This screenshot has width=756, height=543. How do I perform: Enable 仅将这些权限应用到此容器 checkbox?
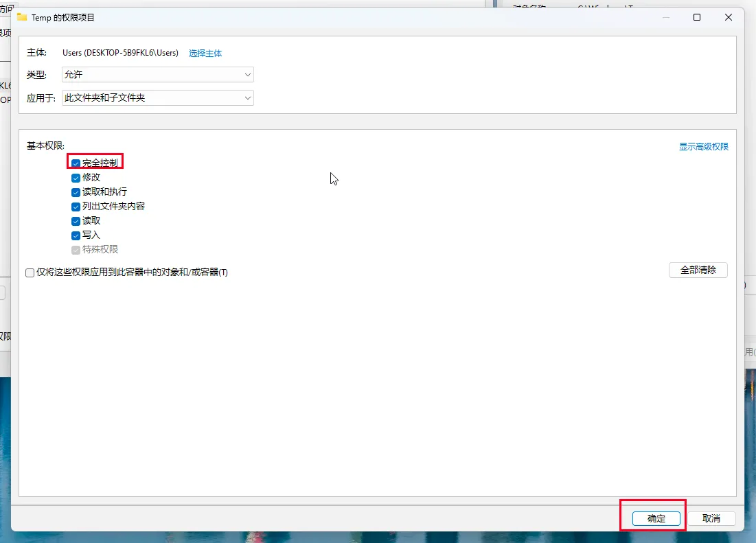tap(30, 273)
